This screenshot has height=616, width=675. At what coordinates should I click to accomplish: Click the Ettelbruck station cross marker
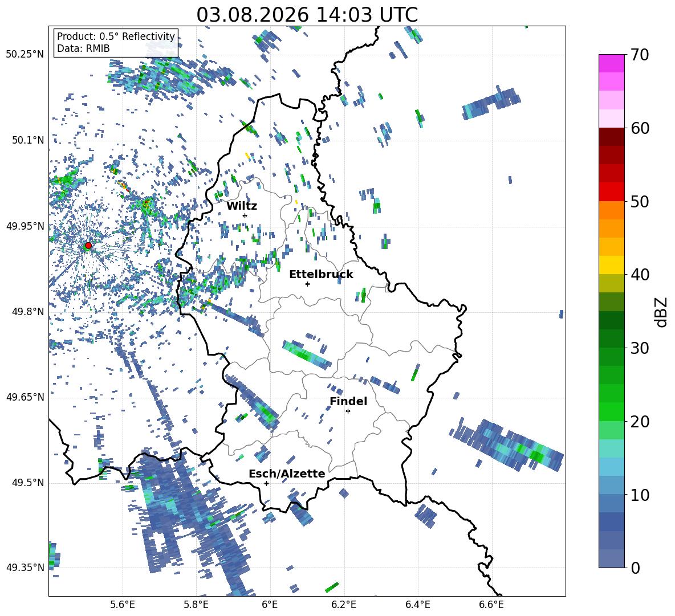(x=307, y=284)
